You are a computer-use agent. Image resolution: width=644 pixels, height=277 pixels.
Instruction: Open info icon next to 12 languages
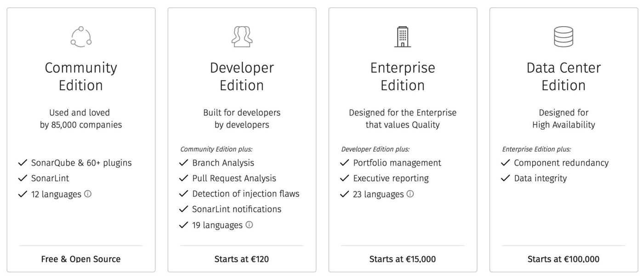tap(88, 194)
